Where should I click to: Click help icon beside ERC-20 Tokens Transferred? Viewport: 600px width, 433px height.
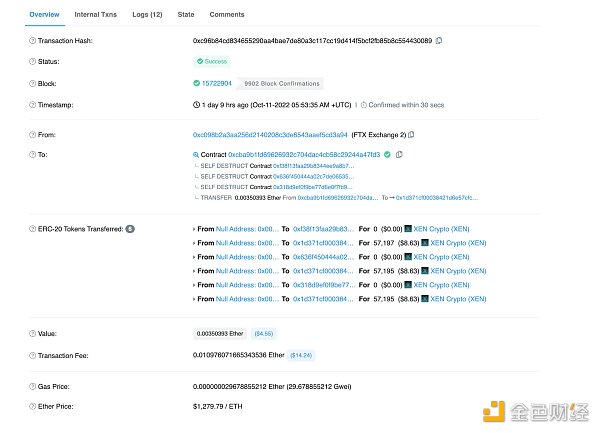[x=33, y=229]
